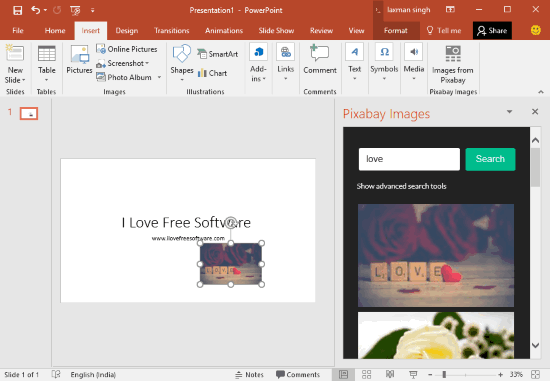Undo the last action

pyautogui.click(x=35, y=10)
